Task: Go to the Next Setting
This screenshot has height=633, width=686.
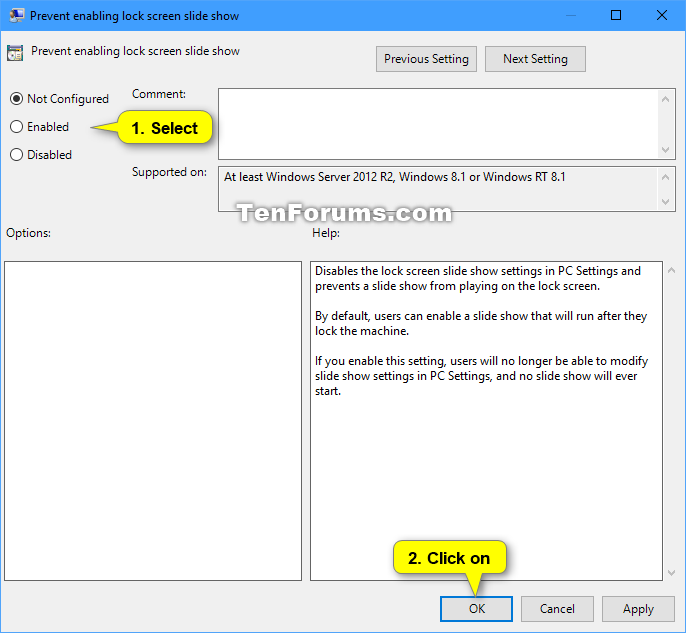Action: [535, 59]
